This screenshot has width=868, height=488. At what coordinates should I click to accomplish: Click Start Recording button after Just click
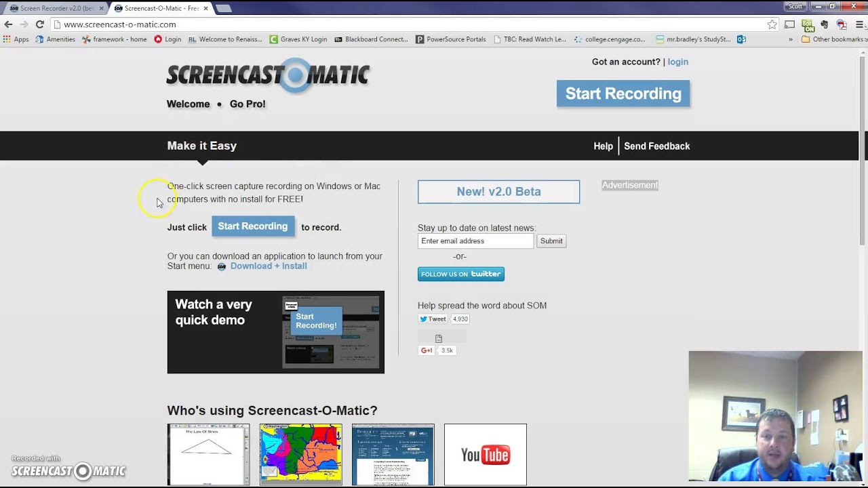253,226
